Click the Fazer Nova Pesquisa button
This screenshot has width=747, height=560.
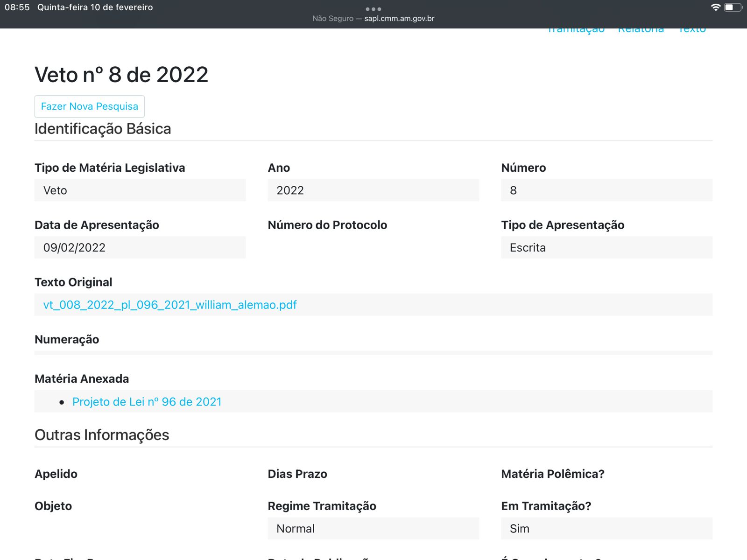90,106
